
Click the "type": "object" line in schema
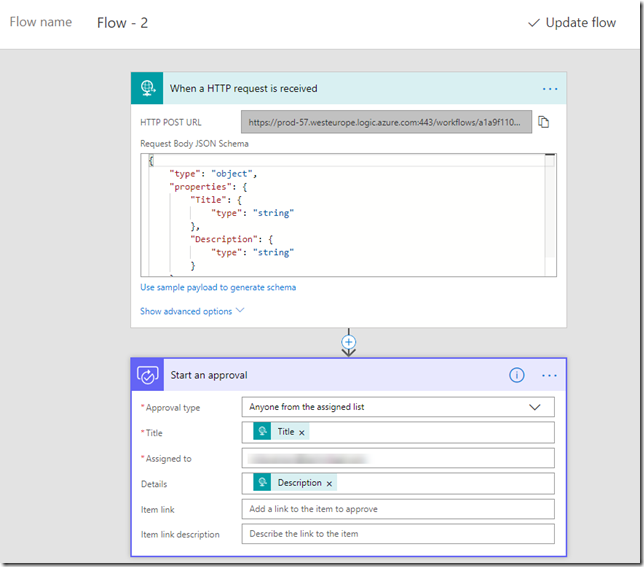[213, 174]
